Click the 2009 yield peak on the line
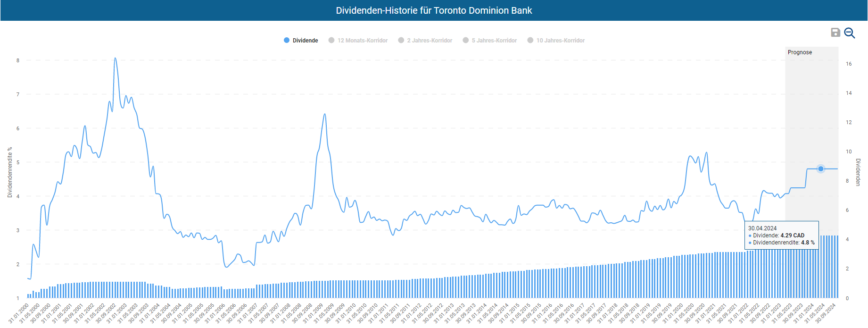This screenshot has height=328, width=868. coord(324,114)
